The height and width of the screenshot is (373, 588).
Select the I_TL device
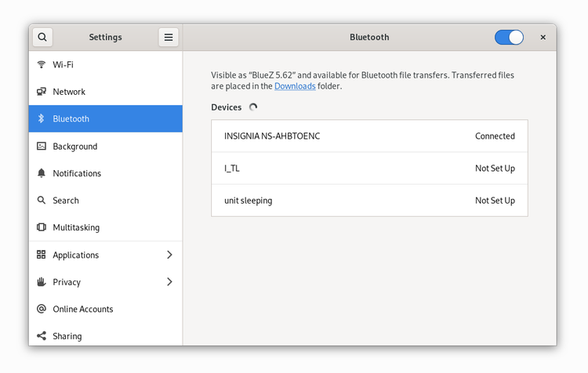pos(369,168)
